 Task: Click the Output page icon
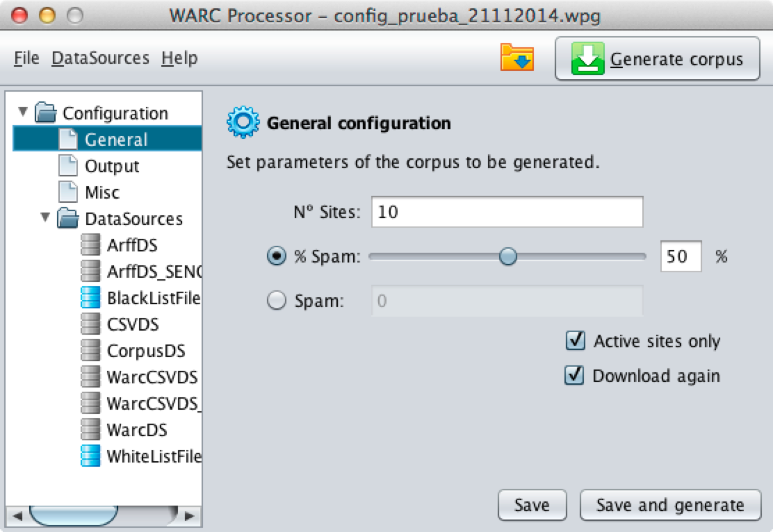click(68, 166)
